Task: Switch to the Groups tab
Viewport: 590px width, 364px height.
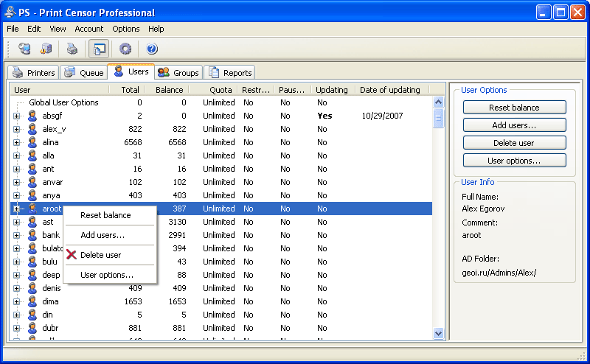Action: 178,72
